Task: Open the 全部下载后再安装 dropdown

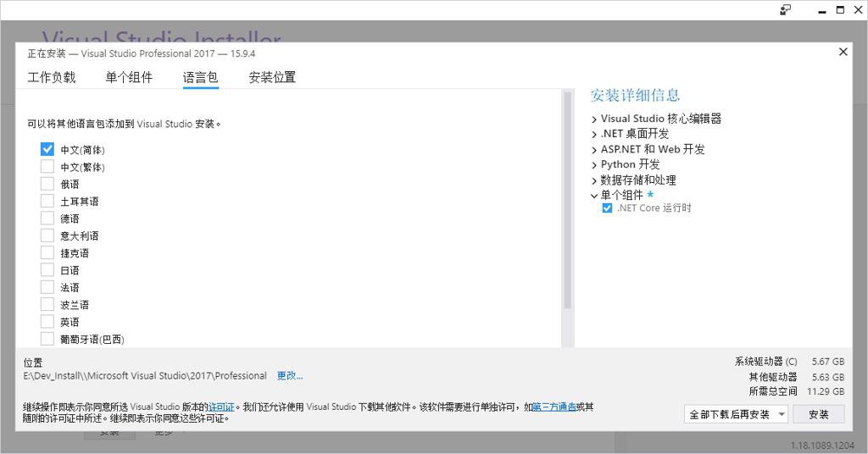Action: pos(736,414)
